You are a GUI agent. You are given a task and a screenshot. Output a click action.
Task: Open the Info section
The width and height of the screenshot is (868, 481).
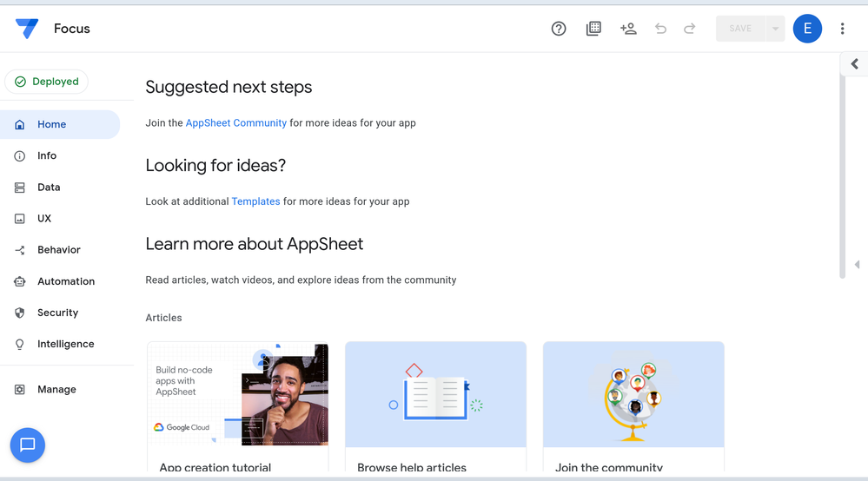(60, 156)
